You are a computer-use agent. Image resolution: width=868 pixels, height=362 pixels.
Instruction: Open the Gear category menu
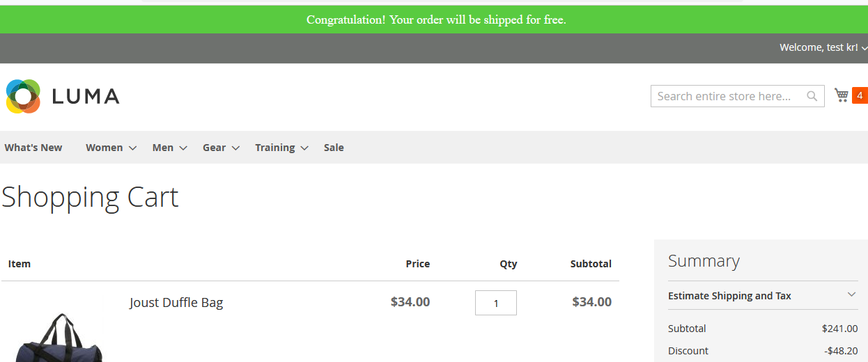tap(214, 148)
